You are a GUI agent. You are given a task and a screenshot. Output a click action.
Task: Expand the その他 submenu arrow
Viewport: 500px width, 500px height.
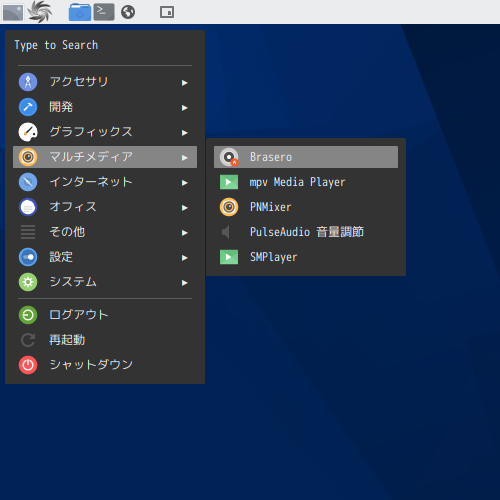(x=184, y=233)
